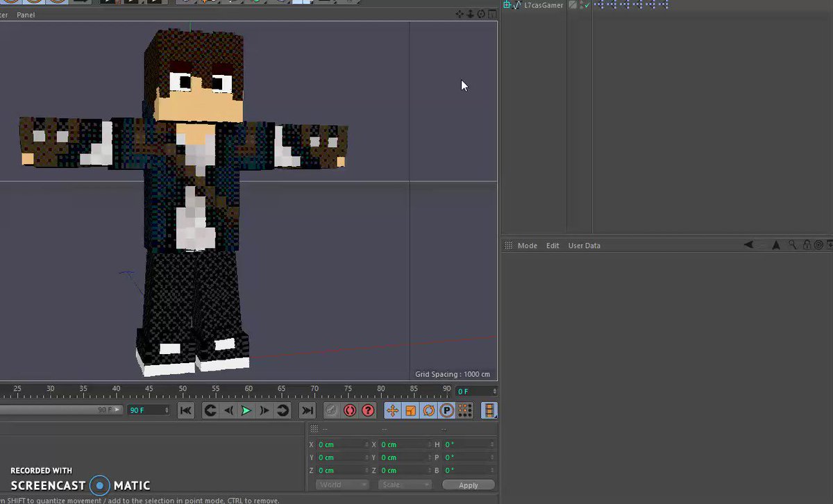Image resolution: width=833 pixels, height=504 pixels.
Task: Go to next key button
Action: 282,410
